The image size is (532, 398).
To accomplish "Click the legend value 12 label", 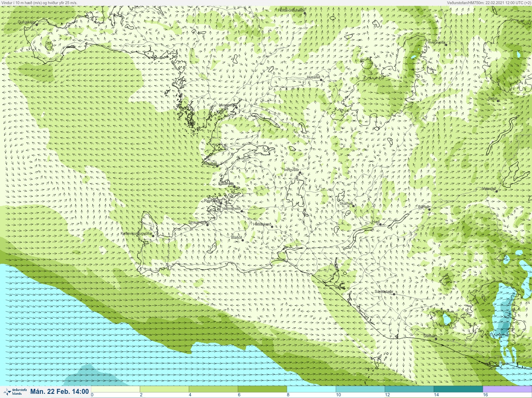I will (x=387, y=395).
